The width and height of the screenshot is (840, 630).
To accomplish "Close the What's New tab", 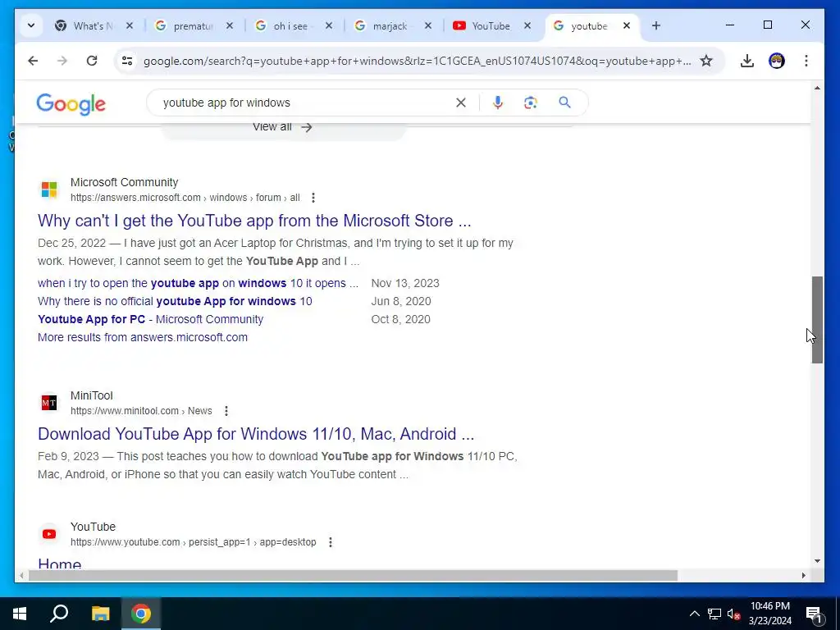I will click(130, 25).
